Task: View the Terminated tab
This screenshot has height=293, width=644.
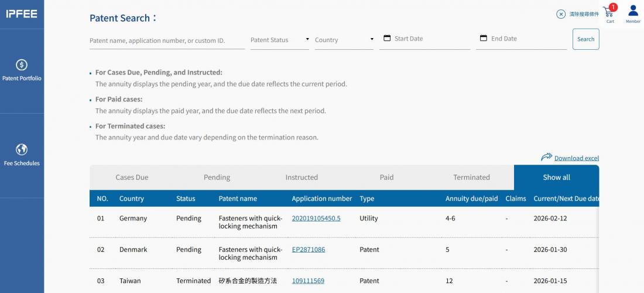Action: tap(471, 177)
